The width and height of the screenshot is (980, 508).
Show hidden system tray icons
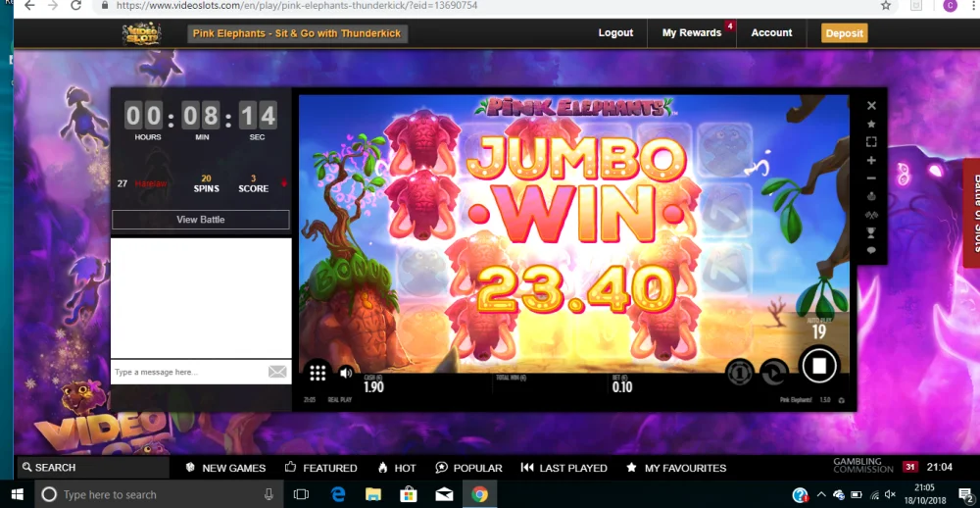tap(821, 495)
